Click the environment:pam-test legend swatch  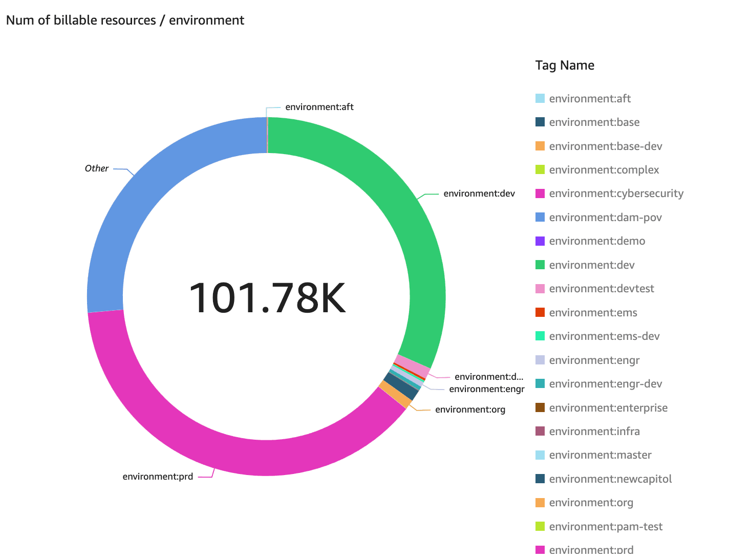[x=539, y=526]
